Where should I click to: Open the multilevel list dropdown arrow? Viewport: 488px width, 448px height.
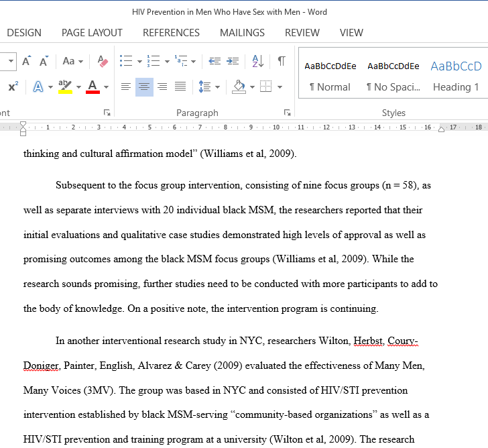(193, 61)
